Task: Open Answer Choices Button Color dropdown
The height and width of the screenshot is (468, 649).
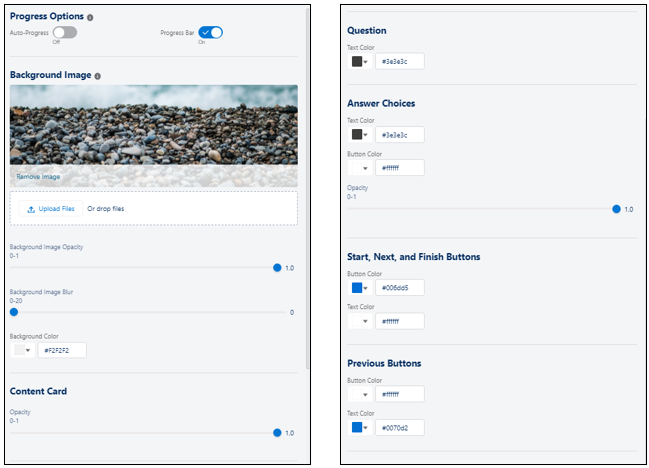Action: coord(360,168)
